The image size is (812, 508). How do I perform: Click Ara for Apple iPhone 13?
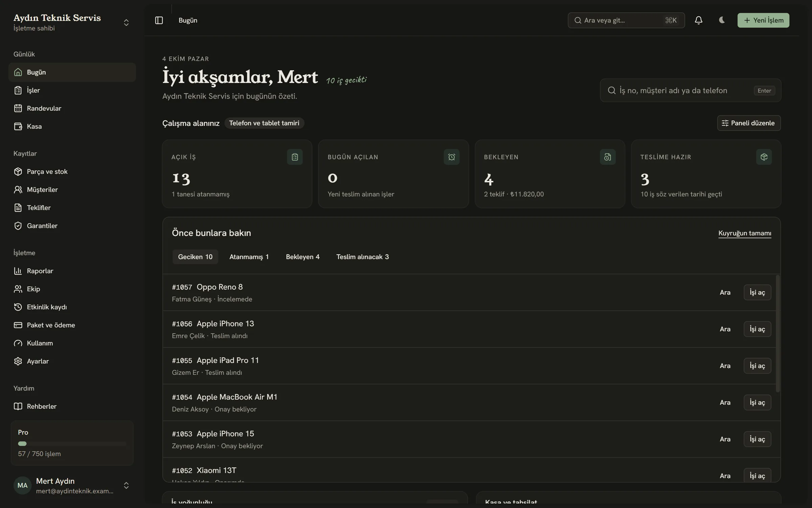pos(725,329)
